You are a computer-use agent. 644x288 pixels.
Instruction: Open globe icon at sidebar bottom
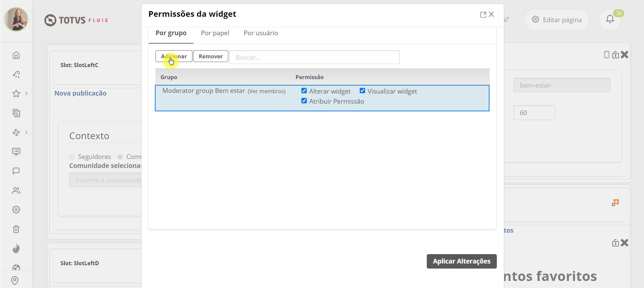pyautogui.click(x=16, y=267)
